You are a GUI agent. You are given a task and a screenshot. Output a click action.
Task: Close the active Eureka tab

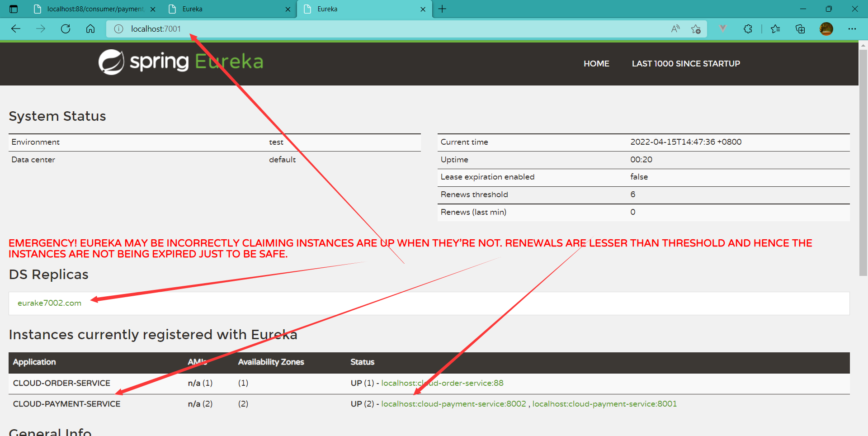click(423, 9)
